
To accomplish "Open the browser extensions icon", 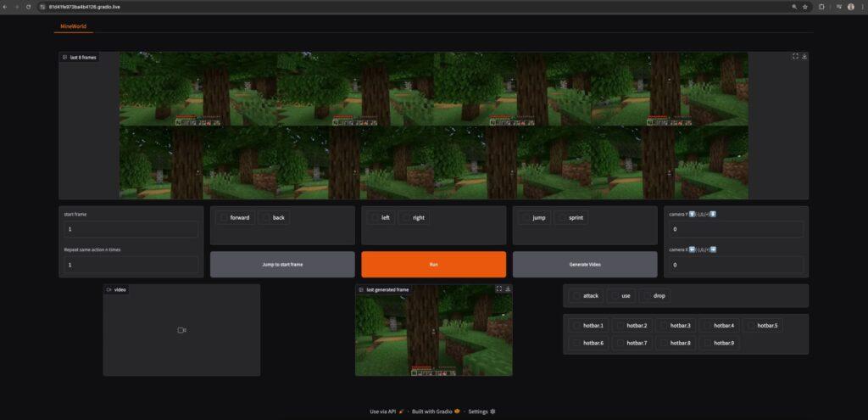I will [821, 7].
